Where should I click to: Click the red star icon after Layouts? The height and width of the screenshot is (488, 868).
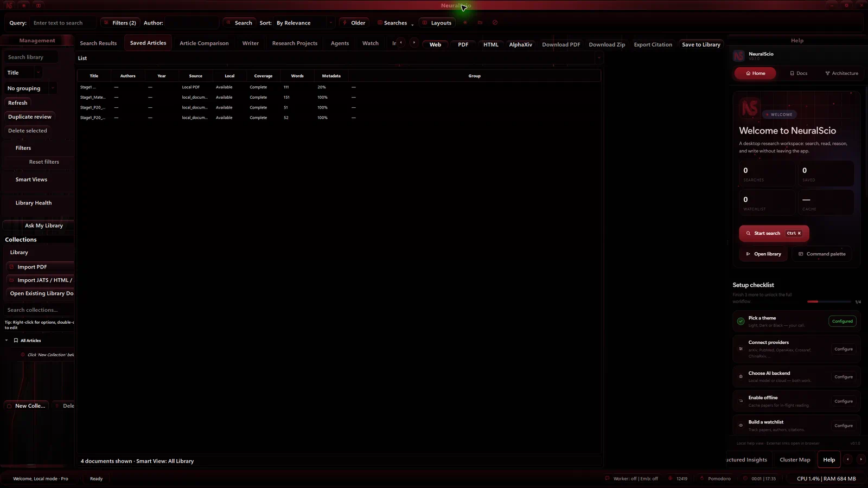465,23
